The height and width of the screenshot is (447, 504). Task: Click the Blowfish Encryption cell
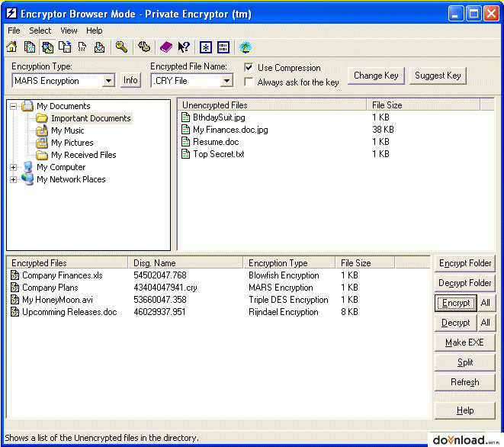point(284,275)
